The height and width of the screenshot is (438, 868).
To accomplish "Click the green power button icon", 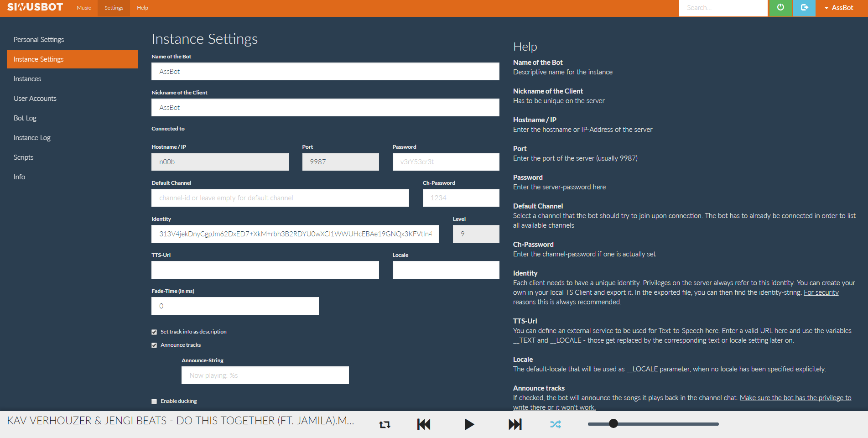I will [781, 8].
